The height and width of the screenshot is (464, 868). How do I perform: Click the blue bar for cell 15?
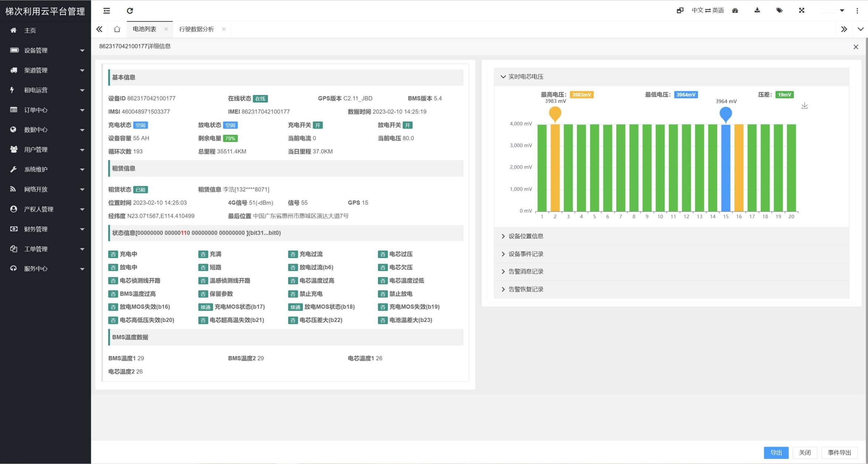[726, 168]
